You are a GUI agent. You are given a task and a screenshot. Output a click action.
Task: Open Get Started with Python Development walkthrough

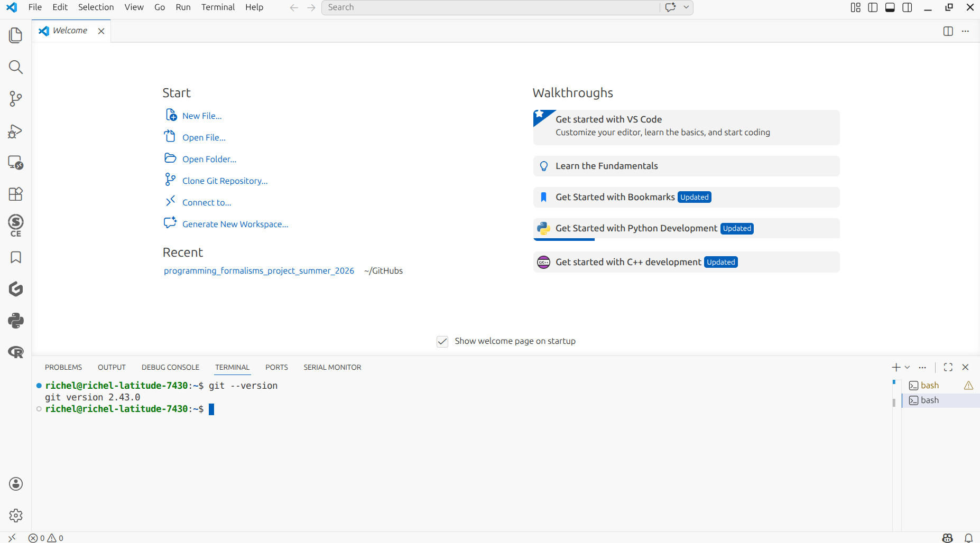[x=686, y=229]
